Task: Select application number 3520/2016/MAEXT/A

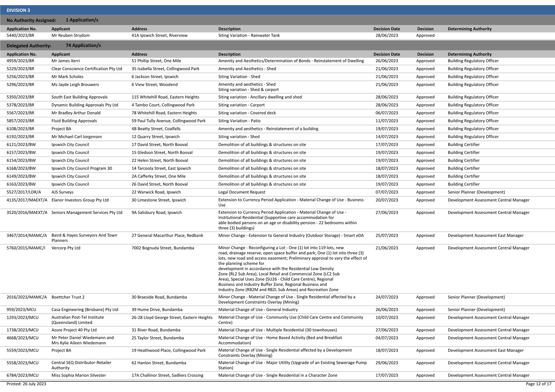Action: (x=27, y=212)
